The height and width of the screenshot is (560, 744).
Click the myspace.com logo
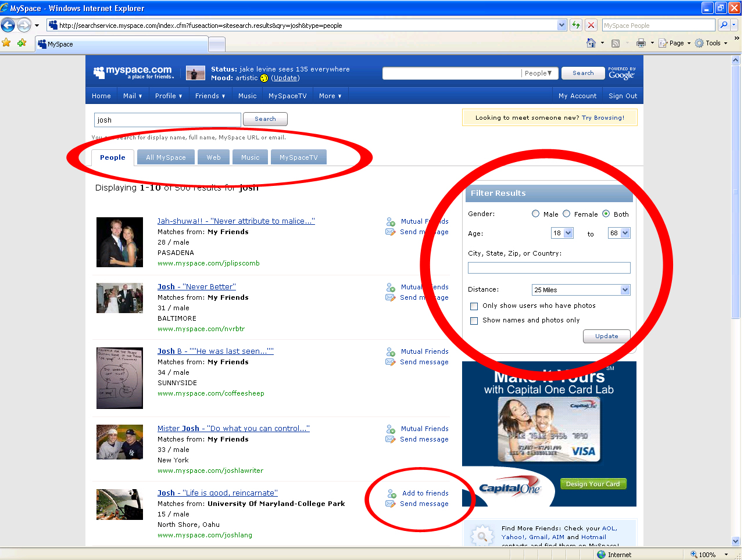point(133,72)
